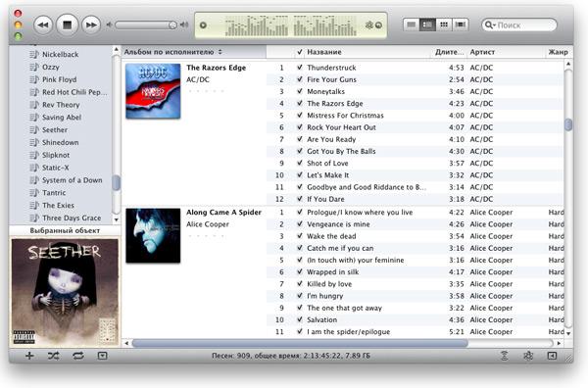Image resolution: width=588 pixels, height=388 pixels.
Task: Toggle repeat mode
Action: tap(78, 356)
